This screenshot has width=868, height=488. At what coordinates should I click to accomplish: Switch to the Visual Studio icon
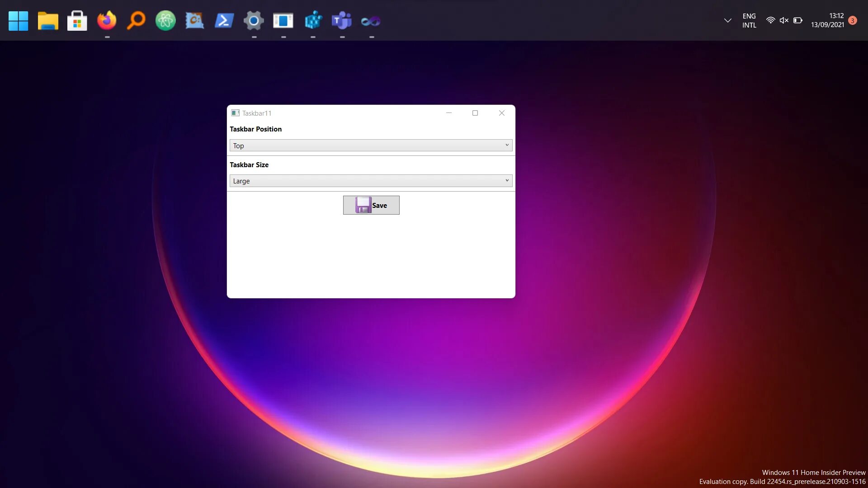coord(371,21)
